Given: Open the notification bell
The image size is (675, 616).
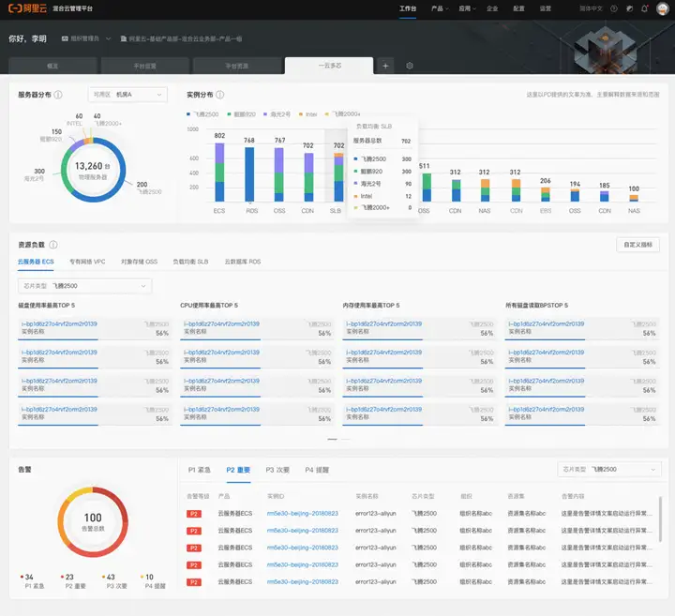Looking at the screenshot, I should pyautogui.click(x=644, y=8).
